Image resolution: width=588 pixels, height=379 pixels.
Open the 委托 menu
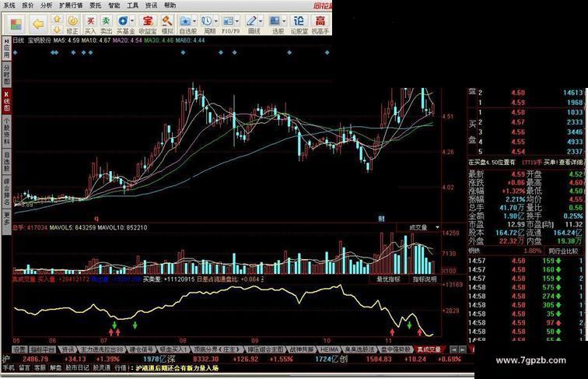[95, 5]
